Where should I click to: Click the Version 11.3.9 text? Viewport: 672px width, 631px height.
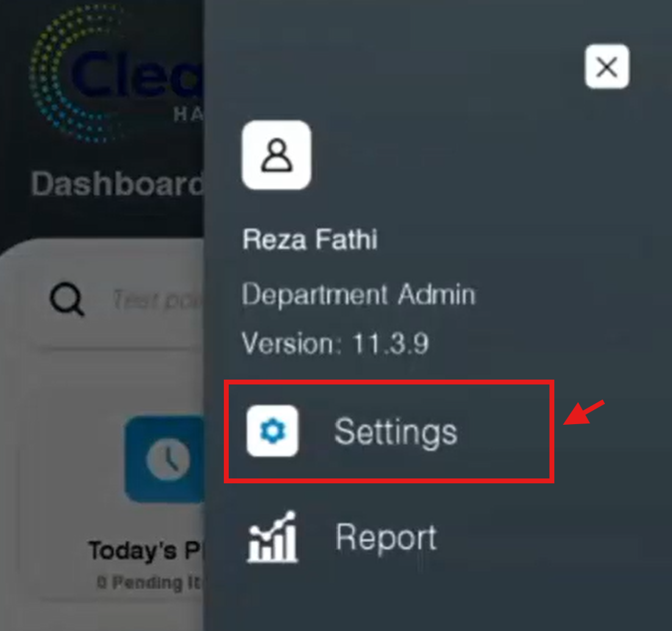pyautogui.click(x=335, y=344)
